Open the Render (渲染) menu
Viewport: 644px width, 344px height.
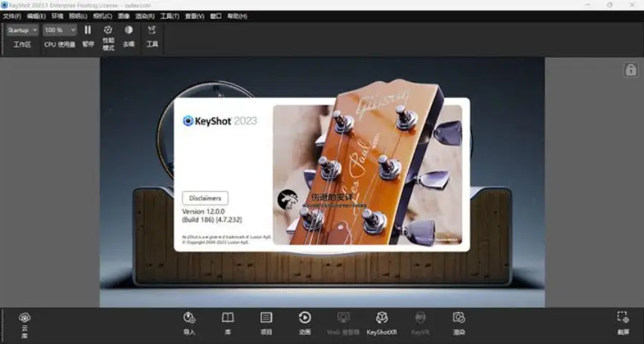click(145, 16)
